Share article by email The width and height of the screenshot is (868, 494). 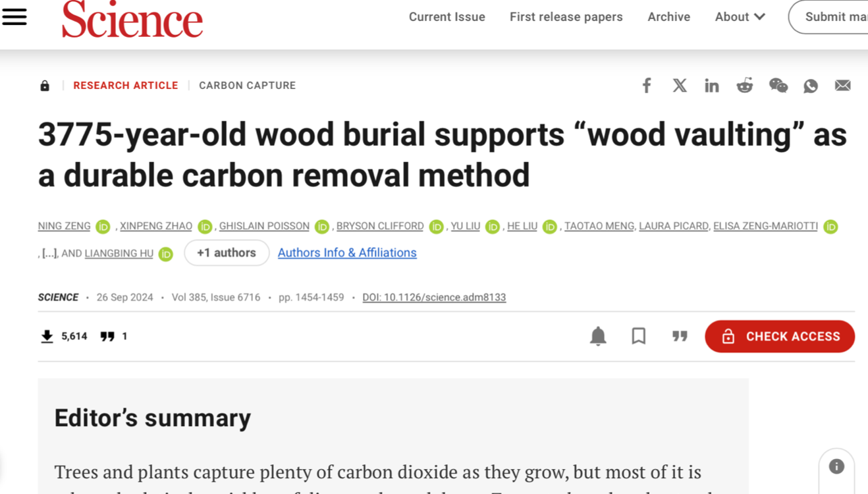843,86
